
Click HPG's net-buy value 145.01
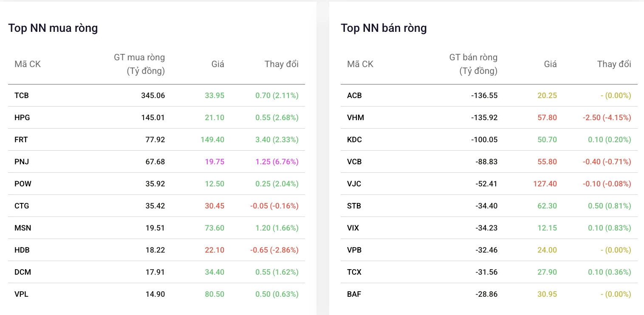pyautogui.click(x=153, y=118)
